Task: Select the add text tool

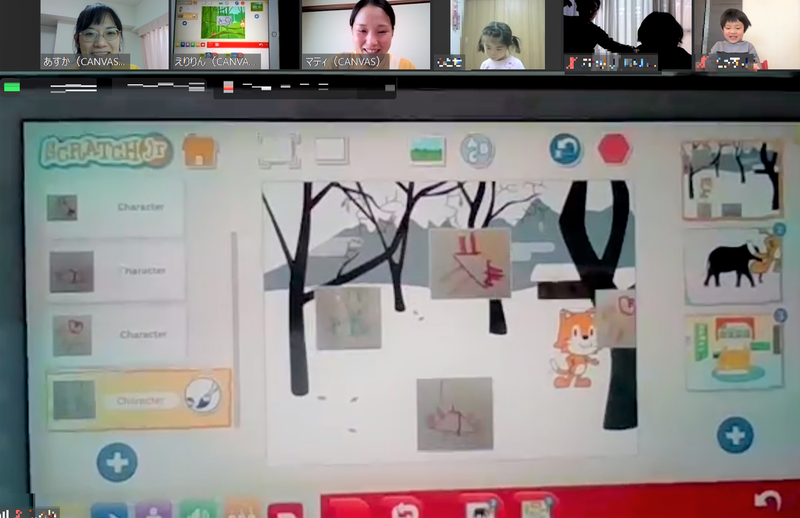Action: pyautogui.click(x=477, y=150)
